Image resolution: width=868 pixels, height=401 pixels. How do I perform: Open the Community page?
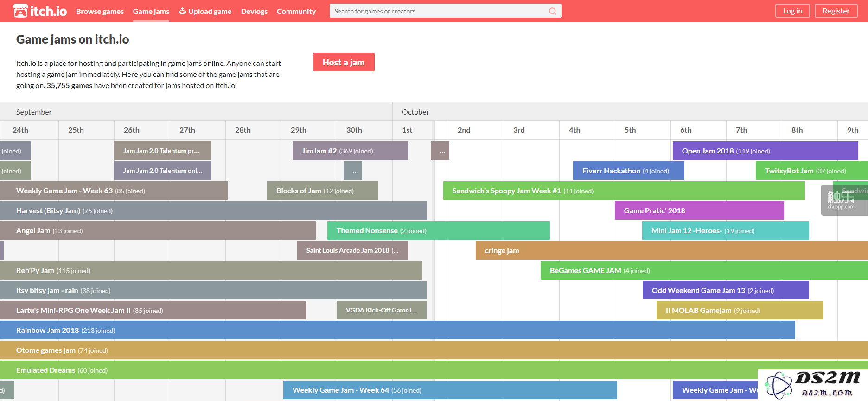(x=296, y=11)
